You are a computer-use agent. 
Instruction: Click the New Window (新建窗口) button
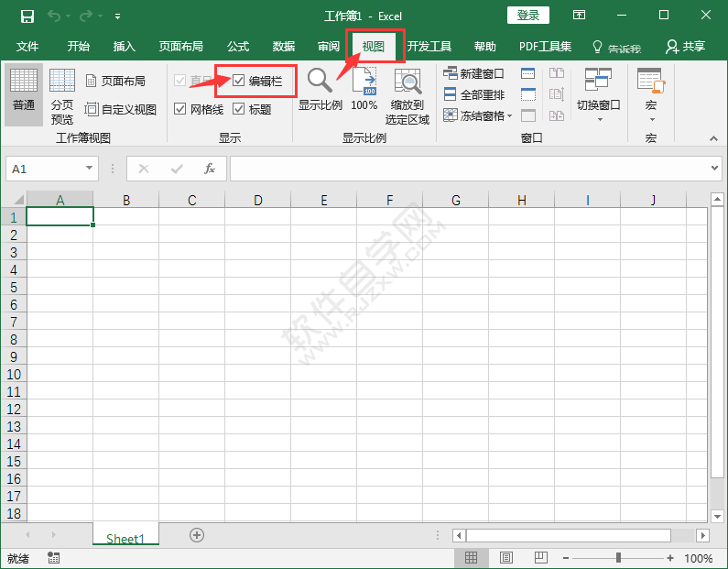click(x=473, y=73)
